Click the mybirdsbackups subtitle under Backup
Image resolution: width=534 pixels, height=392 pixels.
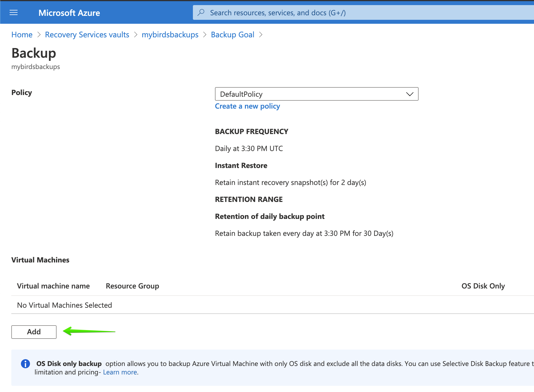[x=36, y=67]
